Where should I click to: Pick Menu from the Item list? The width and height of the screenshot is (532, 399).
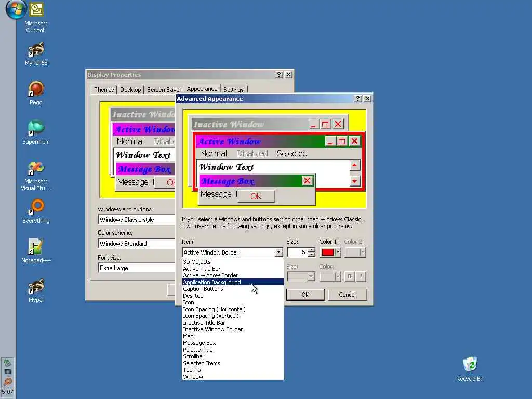tap(233, 336)
